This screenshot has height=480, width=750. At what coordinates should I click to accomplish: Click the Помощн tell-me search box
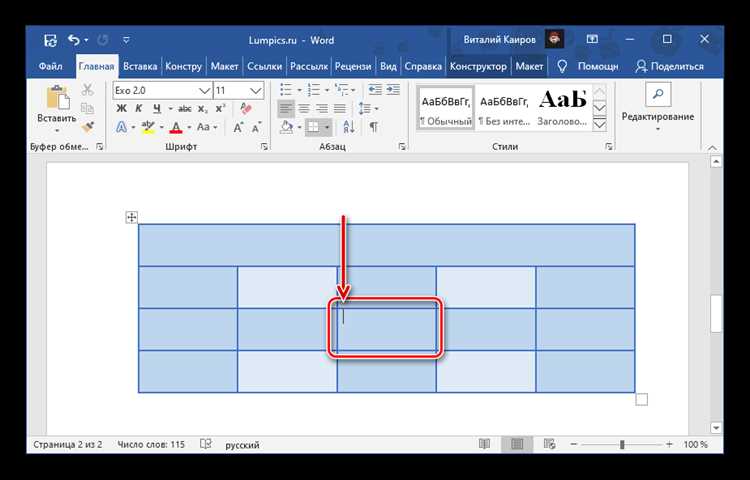(x=588, y=66)
